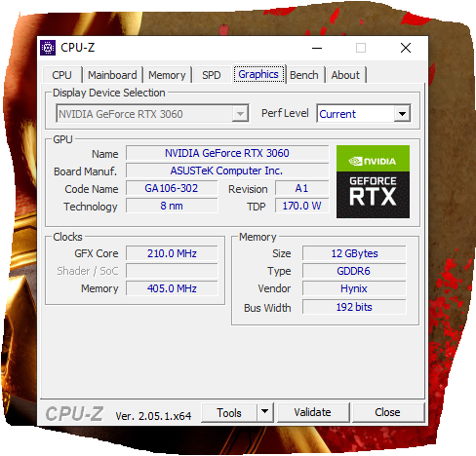Open the Perf Level dropdown arrow
This screenshot has height=456, width=476.
click(402, 114)
